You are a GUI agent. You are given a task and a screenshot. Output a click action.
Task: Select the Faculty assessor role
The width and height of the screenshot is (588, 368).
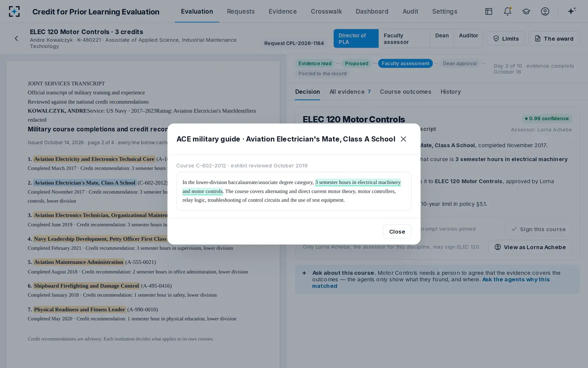404,38
